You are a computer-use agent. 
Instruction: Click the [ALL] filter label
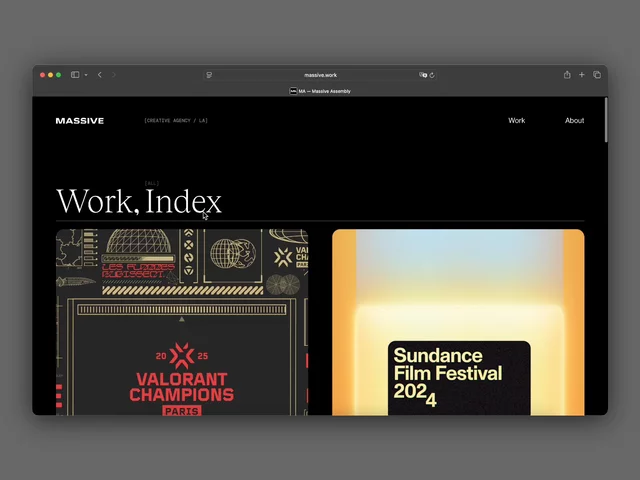pos(152,183)
